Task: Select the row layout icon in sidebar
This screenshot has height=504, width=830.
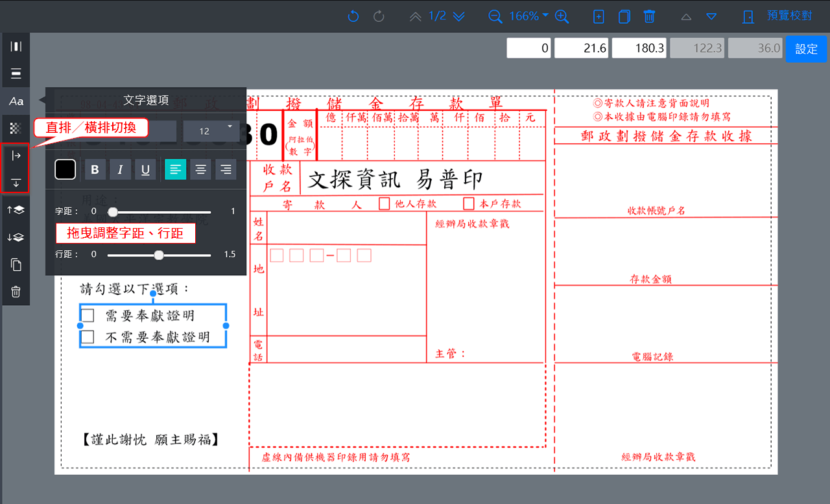Action: click(x=16, y=73)
